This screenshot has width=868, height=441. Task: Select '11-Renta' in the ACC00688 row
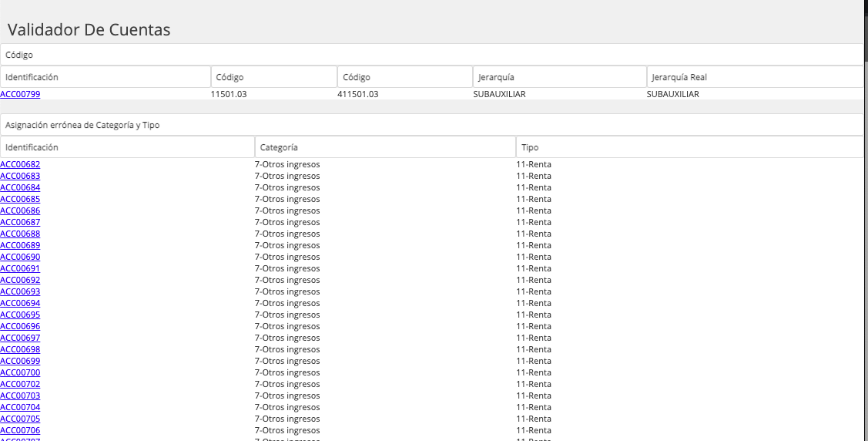534,234
